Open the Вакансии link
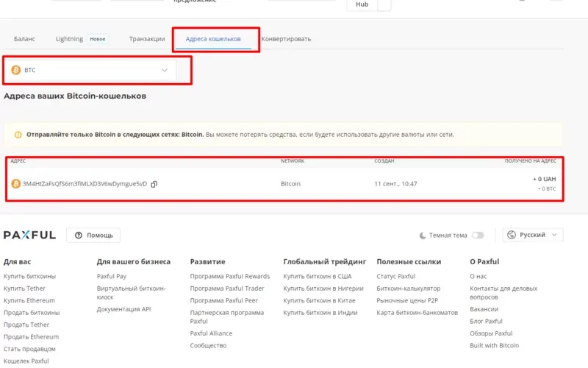Viewport: 588px width, 368px height. pos(484,309)
